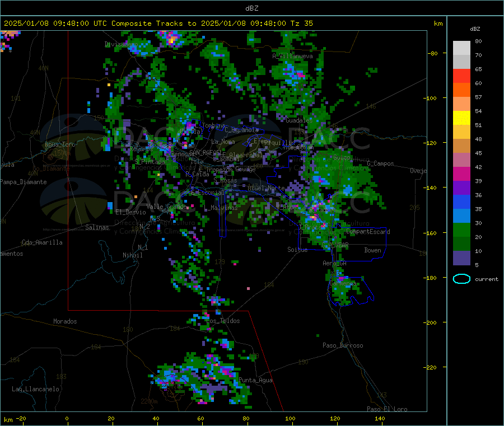Click the 'E_Escorial' map label
The image size is (504, 426).
(x=208, y=193)
